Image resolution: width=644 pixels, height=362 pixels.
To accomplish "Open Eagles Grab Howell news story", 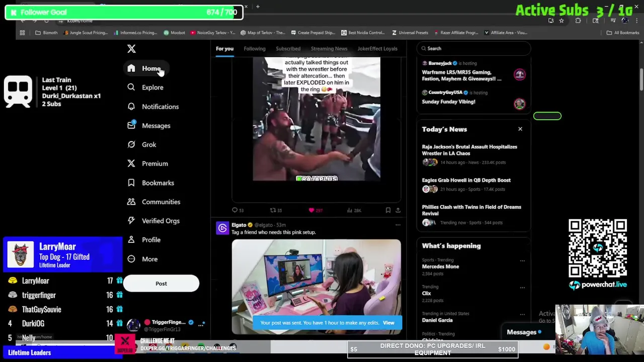I will 466,180.
